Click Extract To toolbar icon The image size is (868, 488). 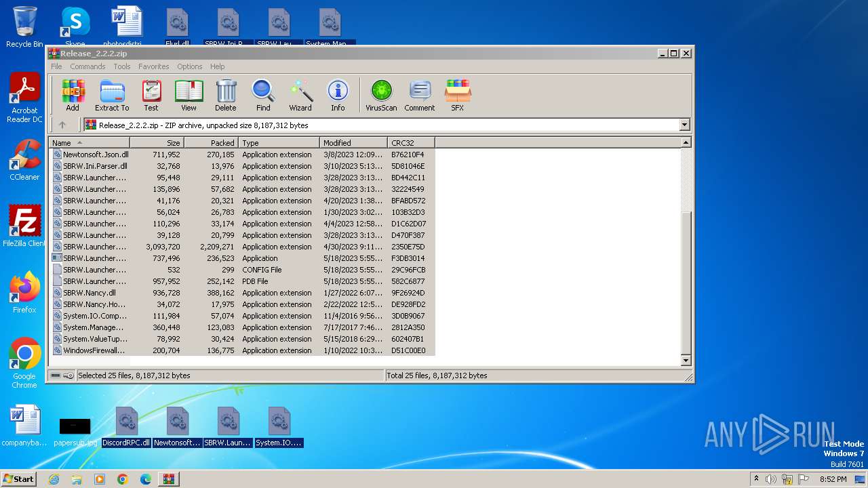point(112,96)
